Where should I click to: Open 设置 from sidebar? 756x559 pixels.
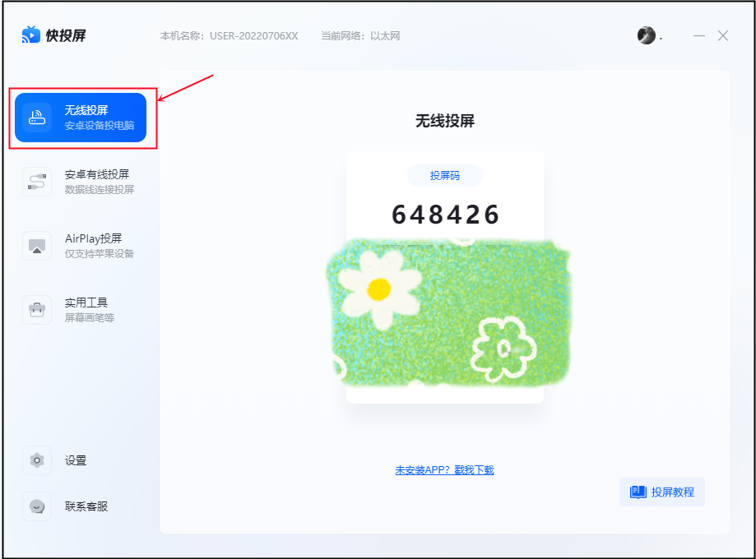pos(81,460)
